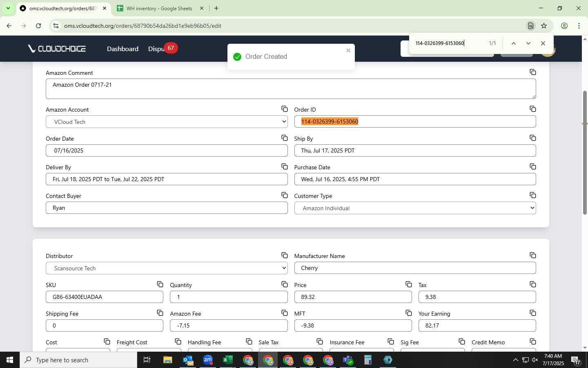Open a new browser tab

click(x=216, y=8)
